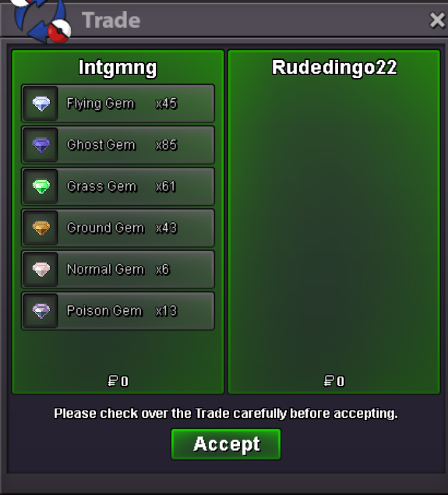Close the Trade window
Image resolution: width=448 pixels, height=495 pixels.
(437, 20)
